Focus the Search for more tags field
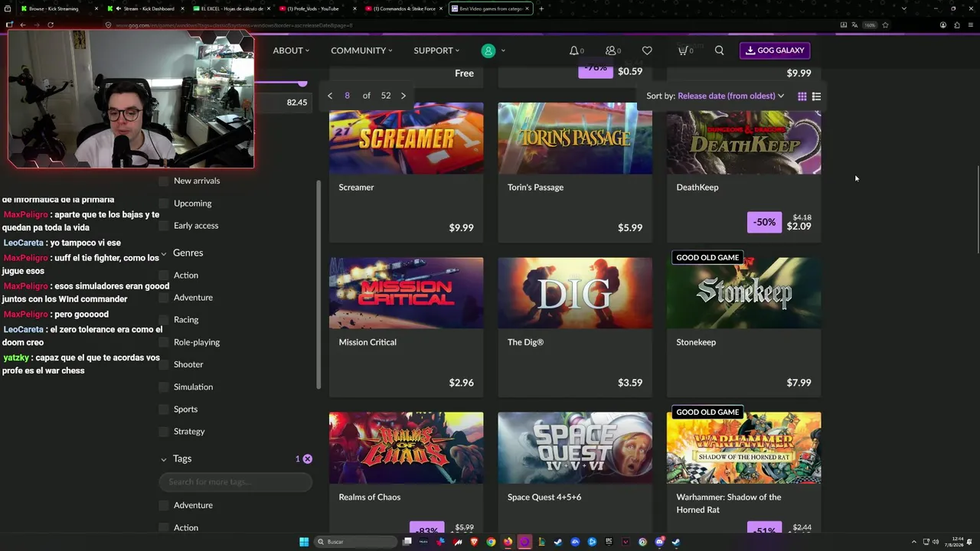Viewport: 980px width, 551px height. coord(236,482)
